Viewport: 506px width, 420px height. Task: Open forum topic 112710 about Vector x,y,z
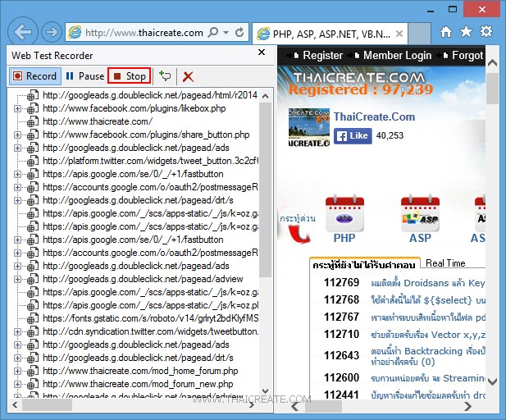point(428,335)
